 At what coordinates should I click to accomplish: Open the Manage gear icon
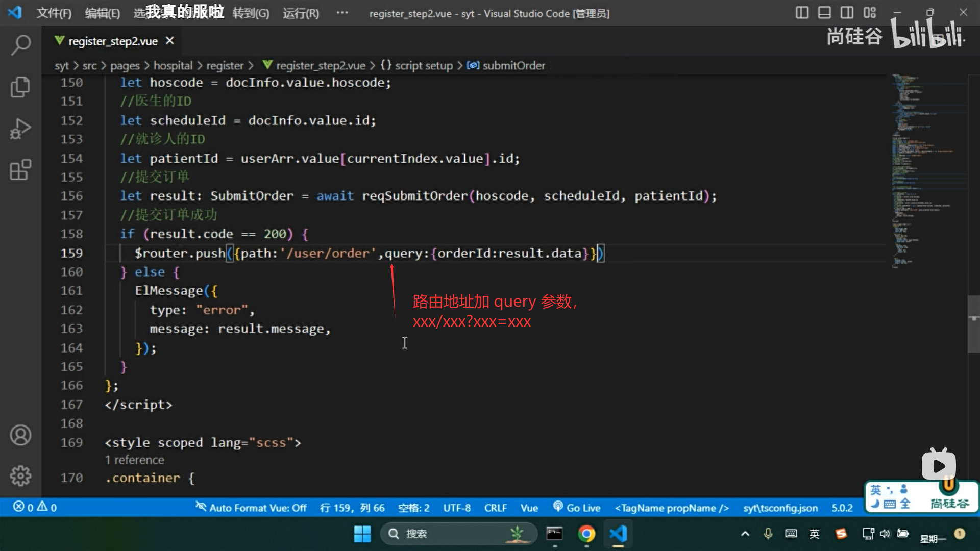click(20, 476)
